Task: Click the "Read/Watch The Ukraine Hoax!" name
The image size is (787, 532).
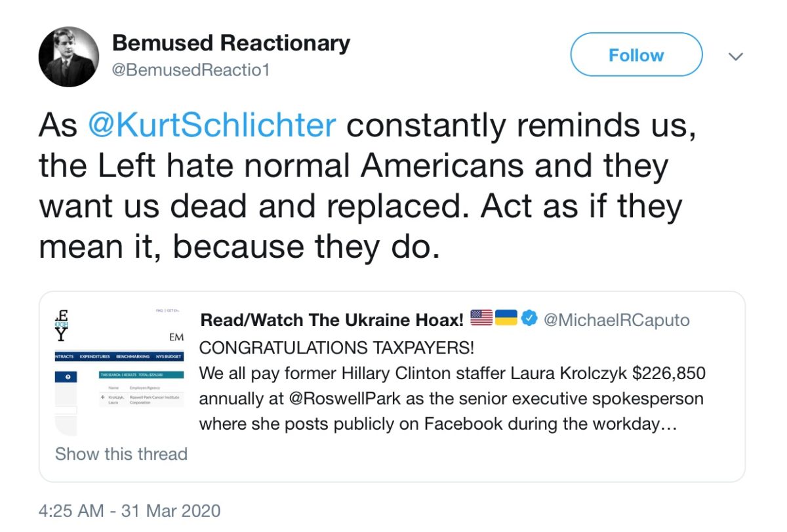Action: point(333,320)
